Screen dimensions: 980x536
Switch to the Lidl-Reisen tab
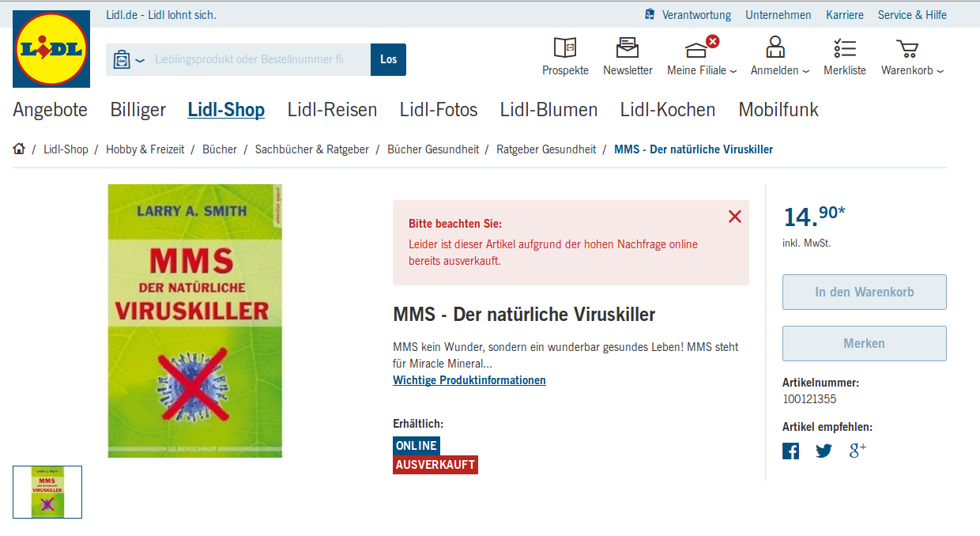point(333,110)
